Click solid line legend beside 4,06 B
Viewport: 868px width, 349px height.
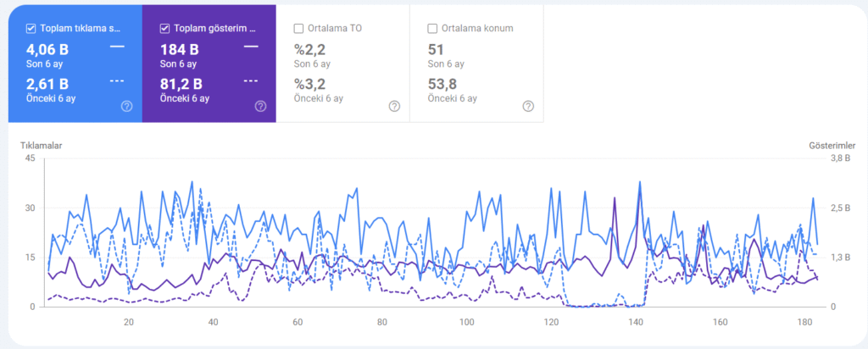click(x=117, y=47)
